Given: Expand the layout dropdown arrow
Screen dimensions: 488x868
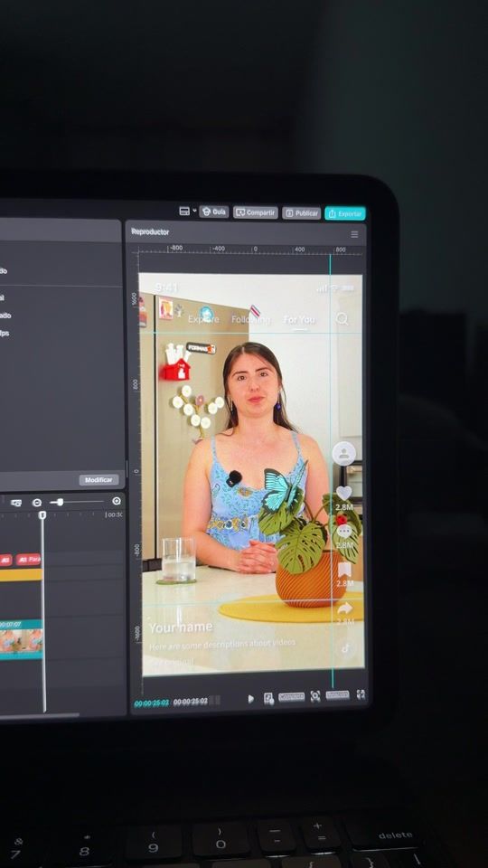Looking at the screenshot, I should [x=194, y=211].
